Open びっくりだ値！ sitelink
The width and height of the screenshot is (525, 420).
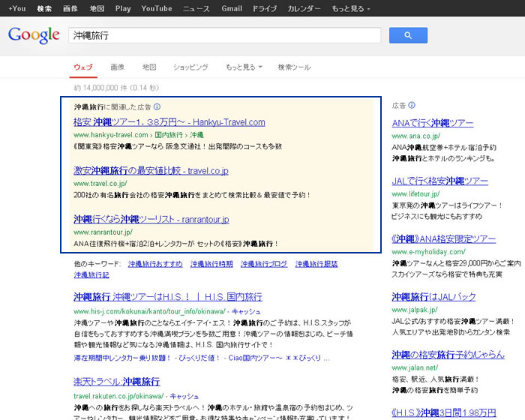199,358
